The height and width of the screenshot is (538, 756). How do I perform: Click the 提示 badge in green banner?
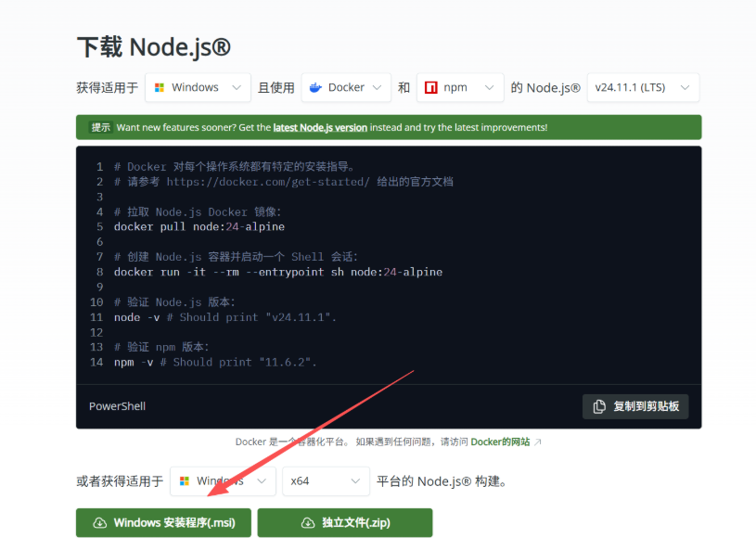(101, 127)
